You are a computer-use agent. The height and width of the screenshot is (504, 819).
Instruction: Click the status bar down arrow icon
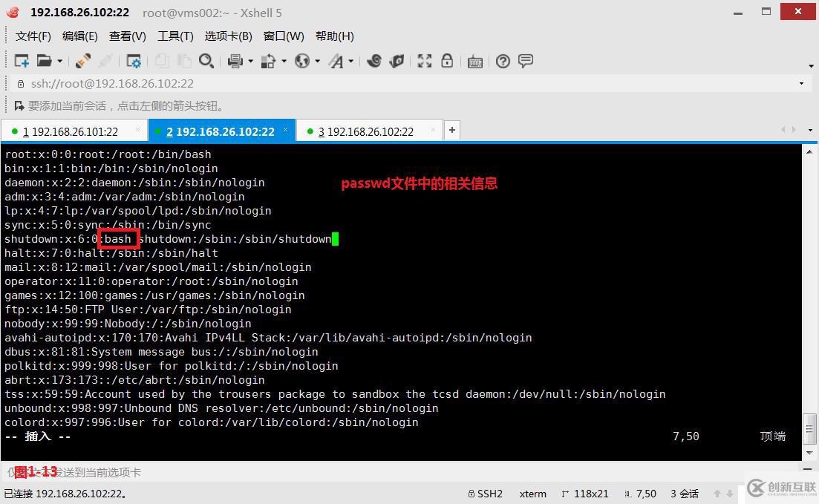point(730,494)
